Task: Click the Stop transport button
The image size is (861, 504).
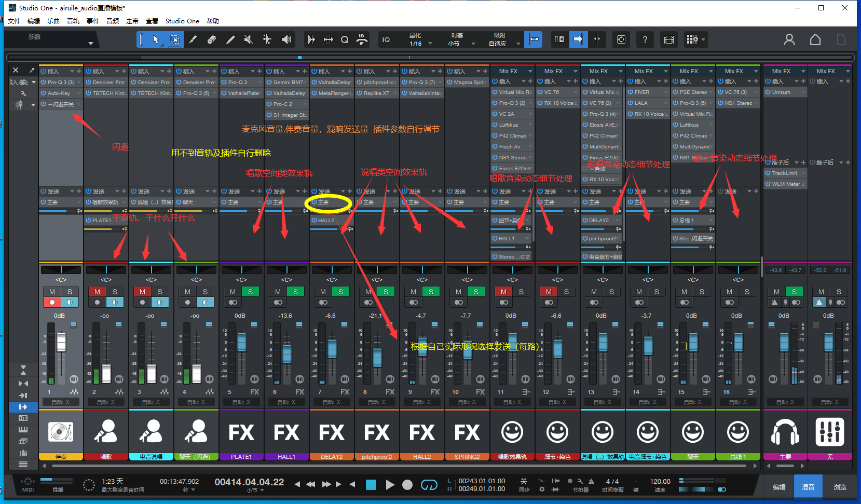Action: point(371,485)
